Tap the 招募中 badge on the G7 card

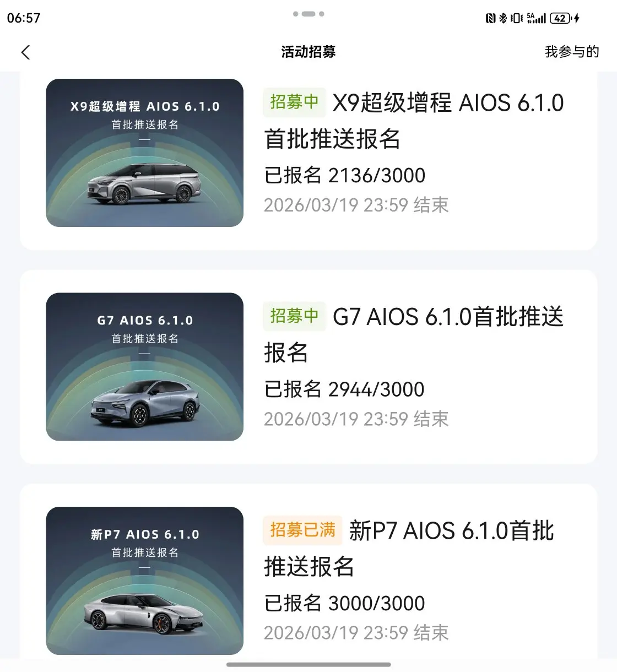(x=294, y=316)
